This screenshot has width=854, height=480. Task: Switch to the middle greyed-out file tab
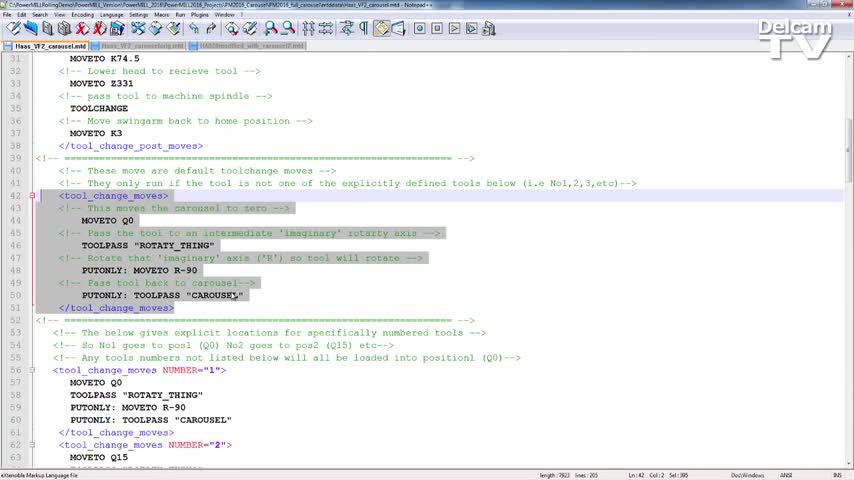138,46
